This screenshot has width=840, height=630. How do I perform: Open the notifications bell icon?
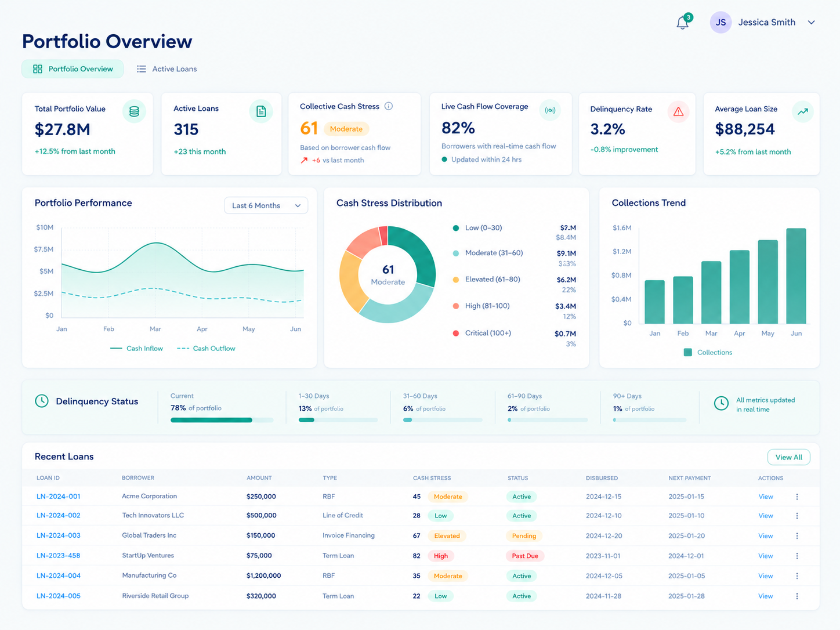pos(683,23)
